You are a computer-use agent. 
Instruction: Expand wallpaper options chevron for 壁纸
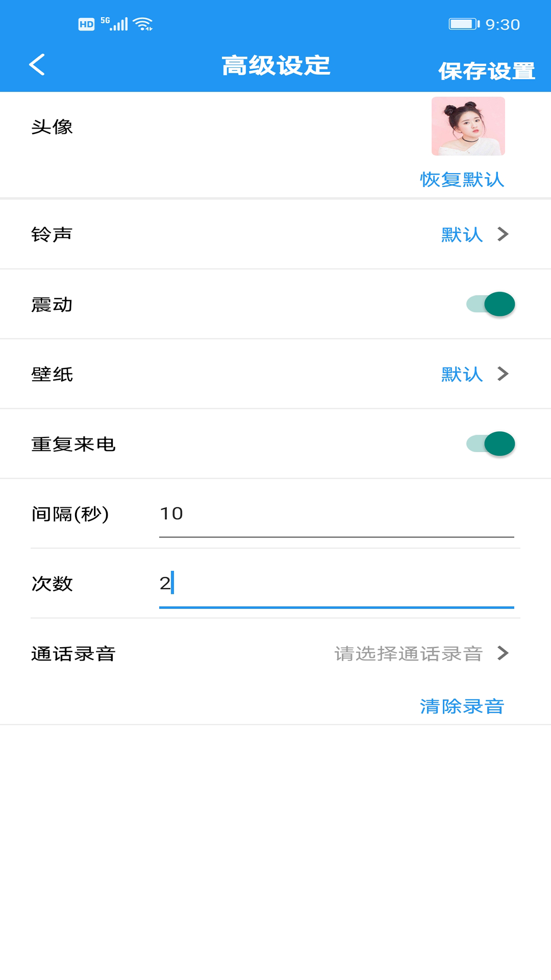click(503, 374)
